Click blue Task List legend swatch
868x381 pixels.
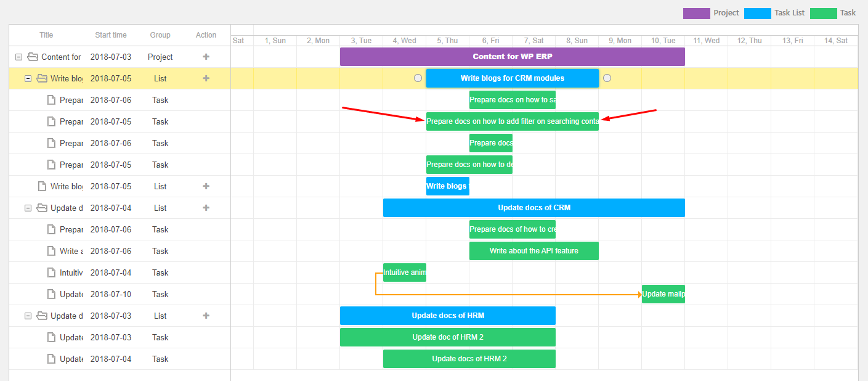758,13
